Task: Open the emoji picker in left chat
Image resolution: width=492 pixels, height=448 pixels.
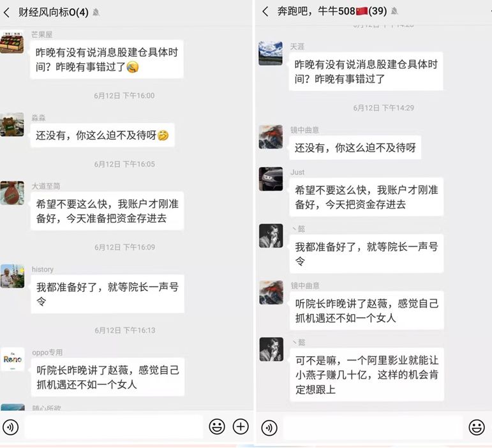Action: click(217, 427)
